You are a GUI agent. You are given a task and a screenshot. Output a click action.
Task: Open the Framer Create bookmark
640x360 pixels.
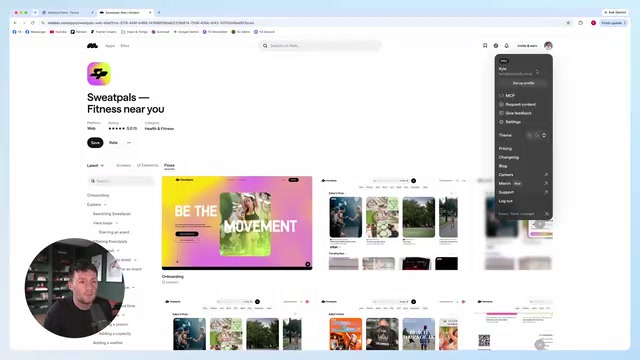[104, 32]
